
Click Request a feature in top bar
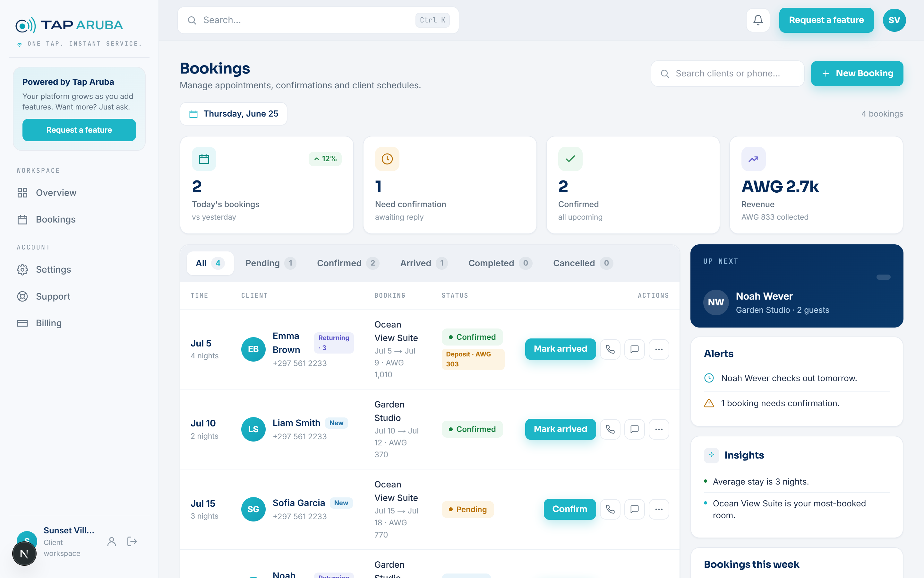pos(826,20)
